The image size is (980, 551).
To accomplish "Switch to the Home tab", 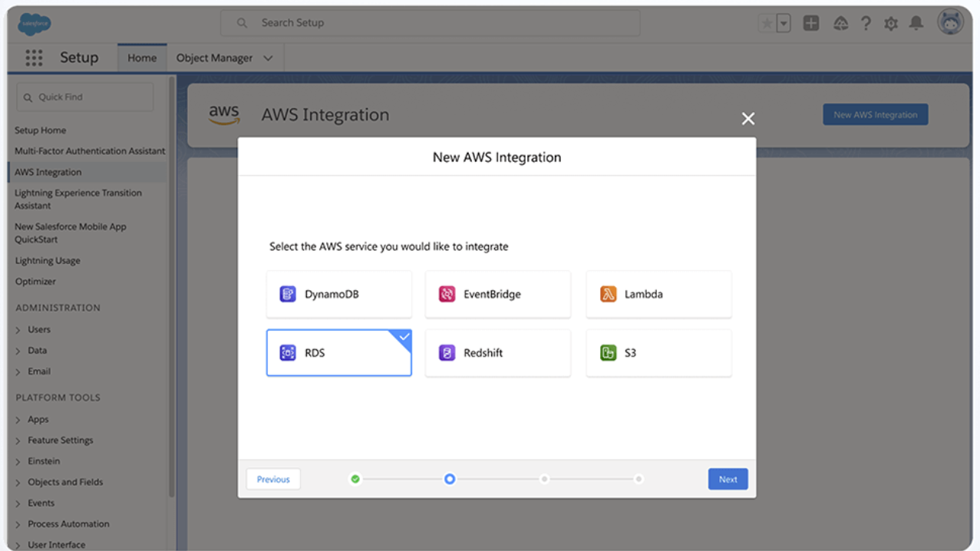I will click(x=142, y=57).
